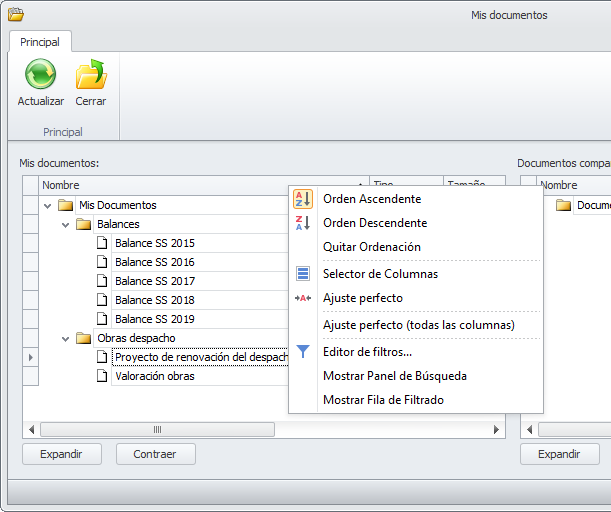Collapse the Obras despacho folder node
This screenshot has width=611, height=512.
(65, 339)
